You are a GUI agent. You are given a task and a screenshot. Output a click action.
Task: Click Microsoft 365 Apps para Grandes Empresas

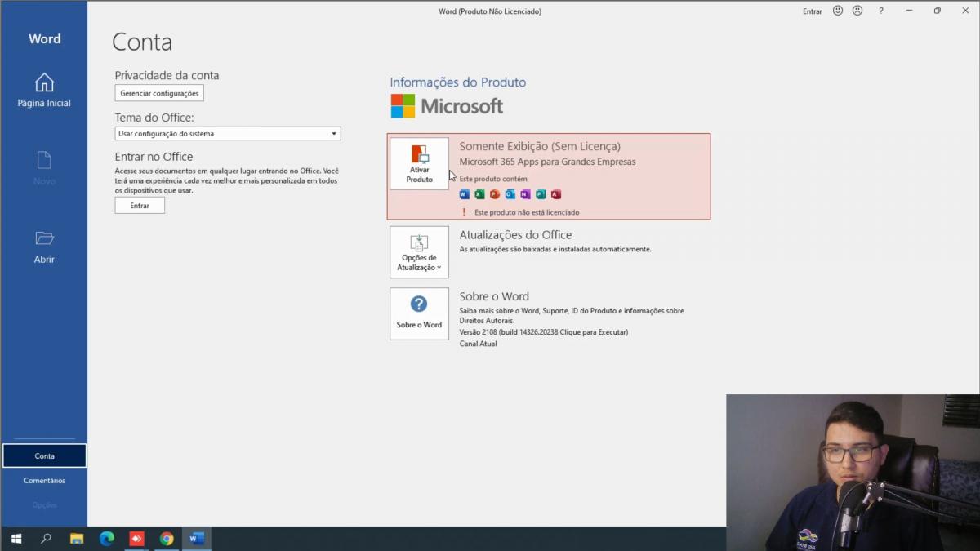pyautogui.click(x=547, y=162)
